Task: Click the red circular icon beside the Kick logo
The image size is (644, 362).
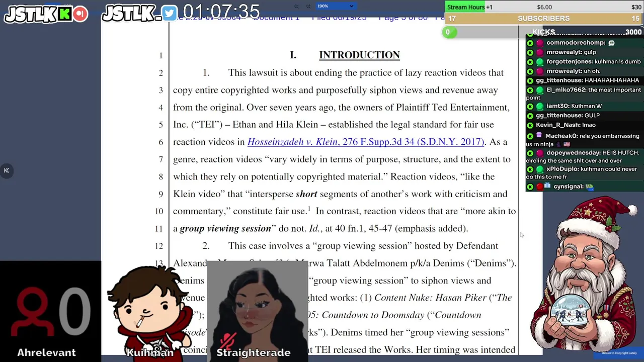Action: [80, 14]
